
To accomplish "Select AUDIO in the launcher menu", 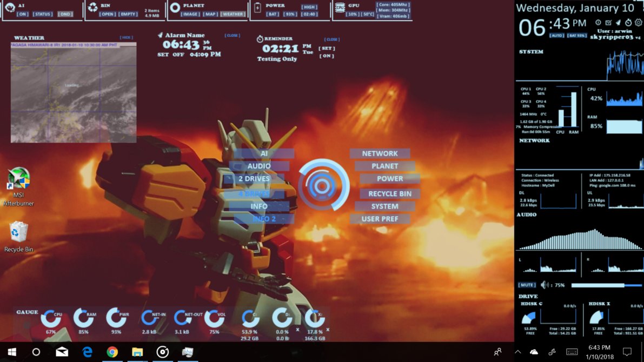I will click(259, 166).
